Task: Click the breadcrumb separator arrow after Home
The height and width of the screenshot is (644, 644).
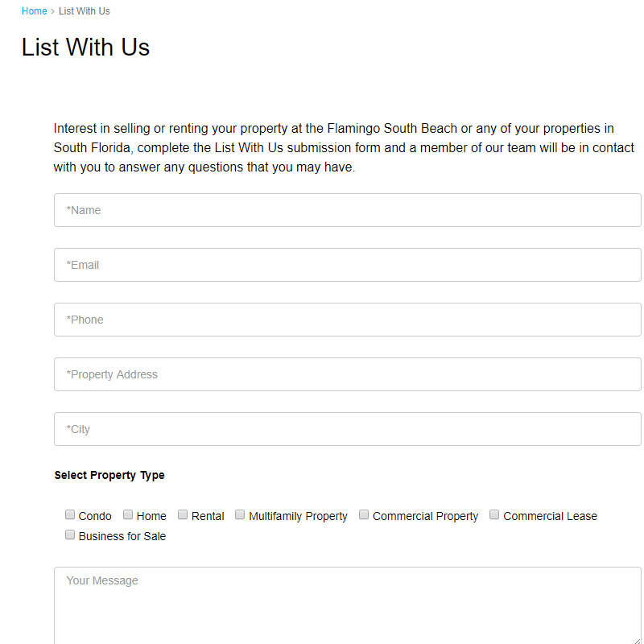Action: pyautogui.click(x=53, y=11)
